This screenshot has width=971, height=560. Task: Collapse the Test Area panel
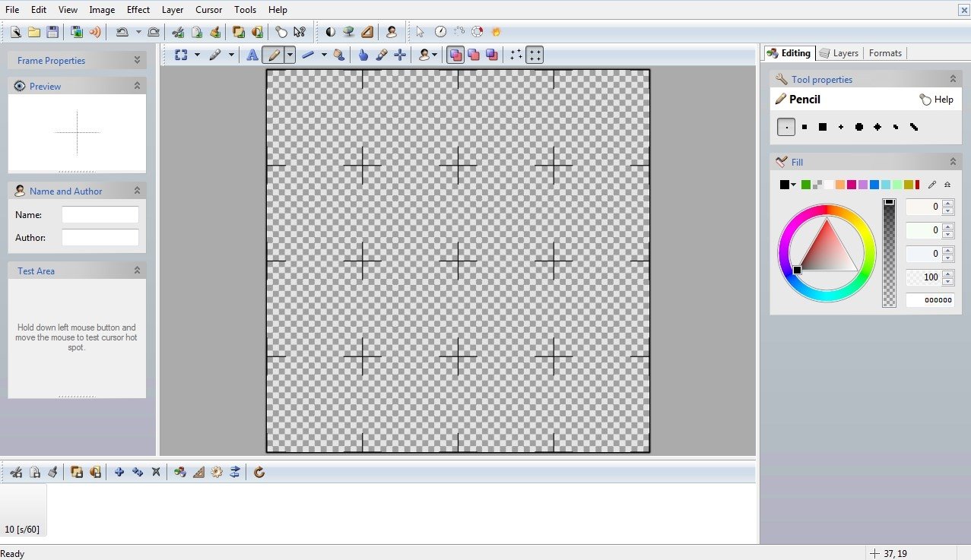[137, 271]
